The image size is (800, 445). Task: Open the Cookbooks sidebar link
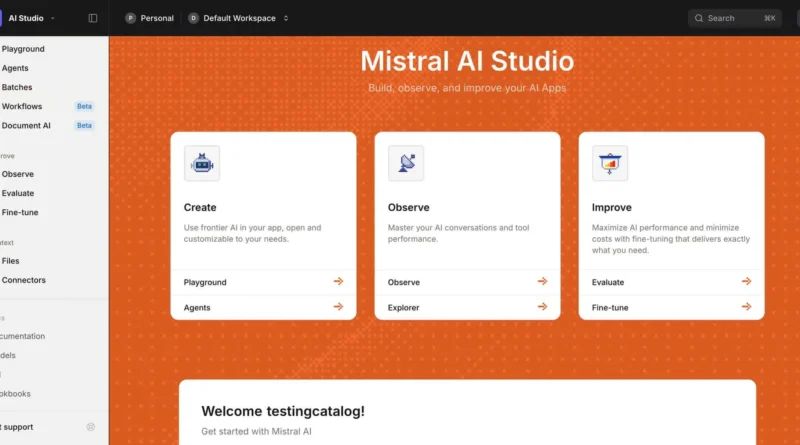click(x=15, y=393)
